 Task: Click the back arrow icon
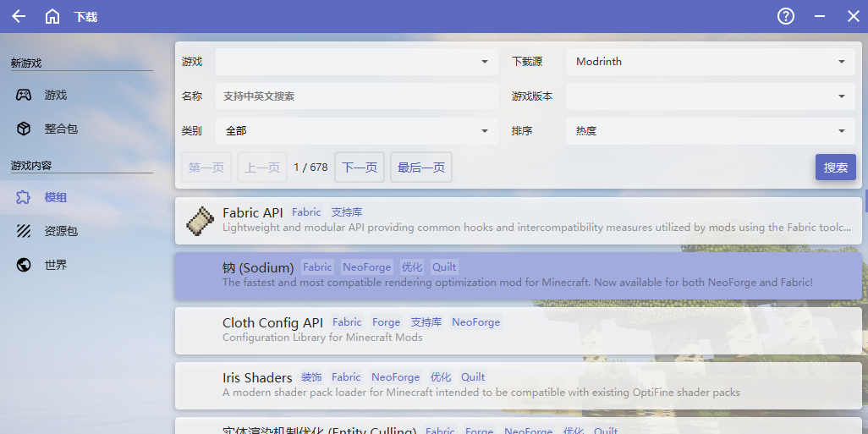[19, 16]
